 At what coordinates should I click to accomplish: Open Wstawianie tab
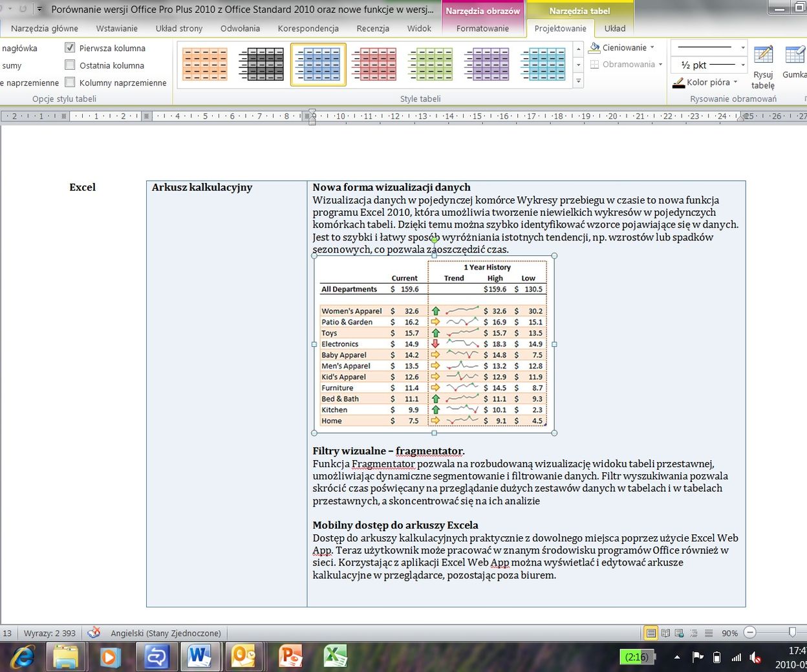tap(117, 28)
